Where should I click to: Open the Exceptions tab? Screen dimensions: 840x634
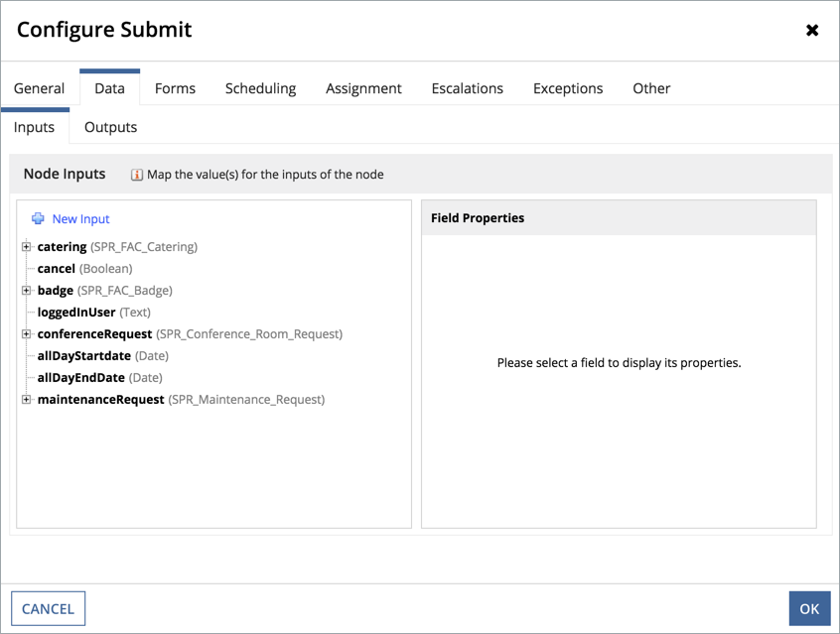[x=567, y=88]
